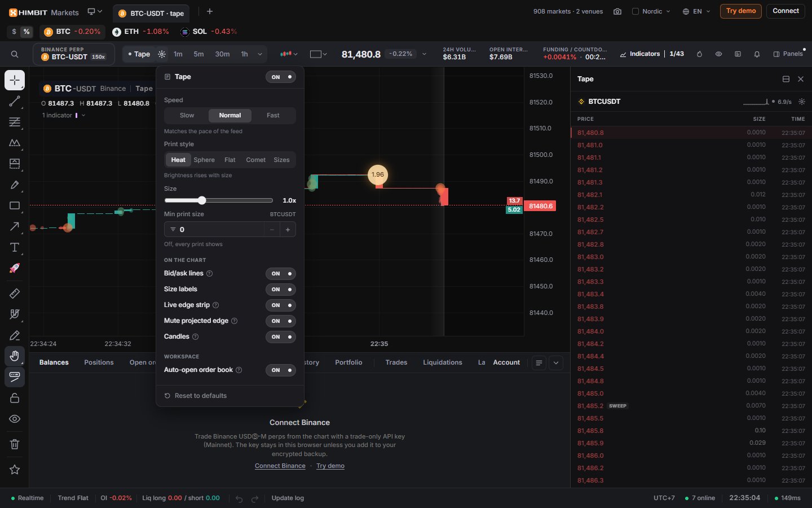Click the camera screenshot icon
Screen dimensions: 812x508
click(617, 11)
